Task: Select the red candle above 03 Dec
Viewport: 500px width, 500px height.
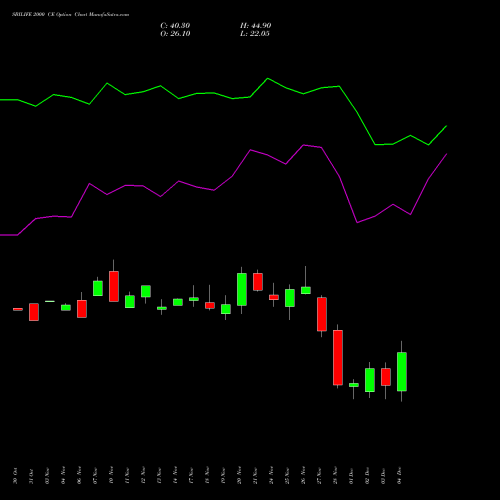Action: 386,377
